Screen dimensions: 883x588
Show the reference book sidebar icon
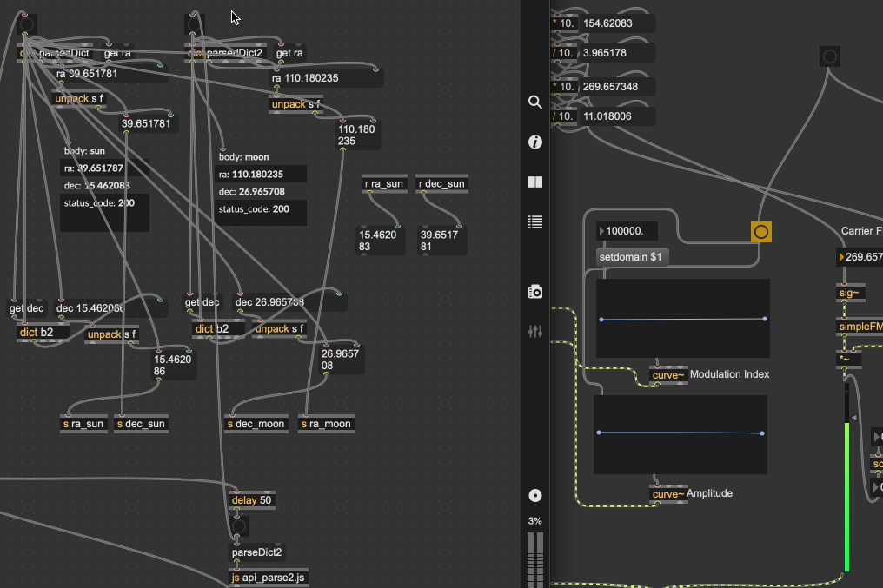pyautogui.click(x=535, y=182)
